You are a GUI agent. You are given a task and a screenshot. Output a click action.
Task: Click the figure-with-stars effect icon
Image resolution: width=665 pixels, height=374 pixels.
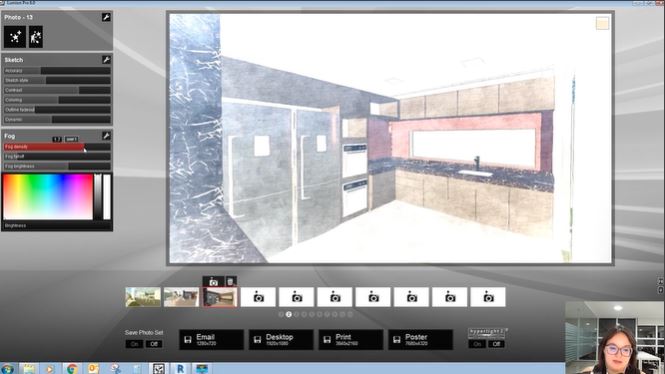(x=36, y=37)
